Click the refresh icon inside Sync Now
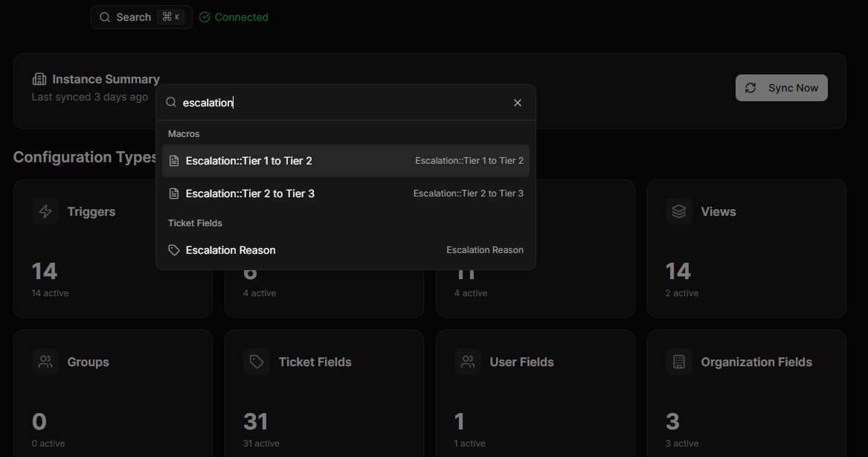This screenshot has height=457, width=868. tap(750, 87)
